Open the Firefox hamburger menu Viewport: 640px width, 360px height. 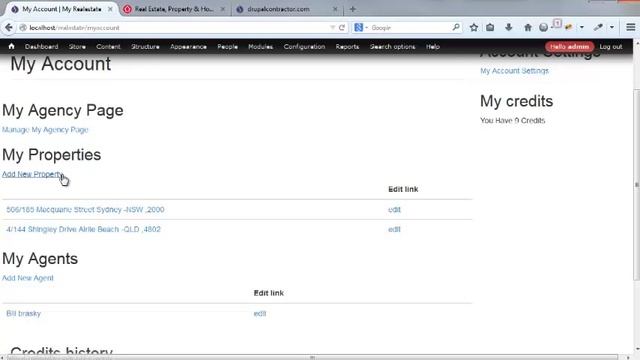[631, 27]
